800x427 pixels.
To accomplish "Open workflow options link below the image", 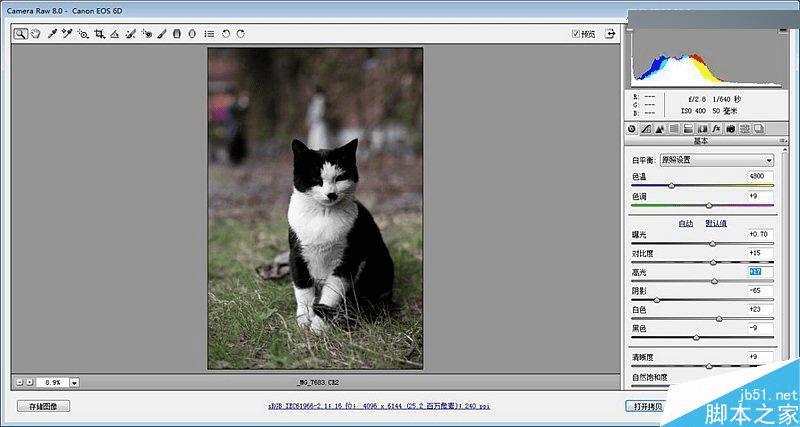I will pos(379,406).
